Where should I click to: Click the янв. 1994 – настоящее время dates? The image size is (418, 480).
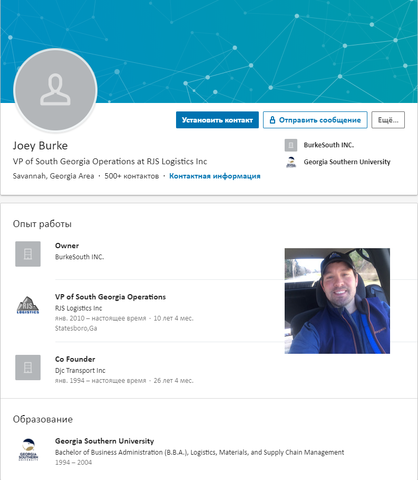(100, 380)
